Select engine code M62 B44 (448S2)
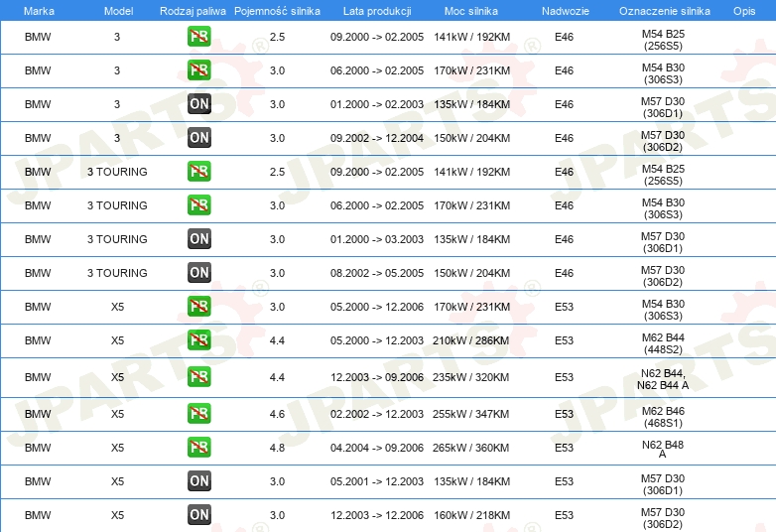Viewport: 776px width, 532px height. tap(663, 343)
